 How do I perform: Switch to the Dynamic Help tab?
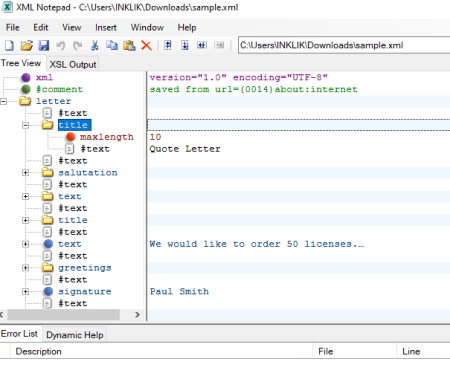[x=75, y=335]
